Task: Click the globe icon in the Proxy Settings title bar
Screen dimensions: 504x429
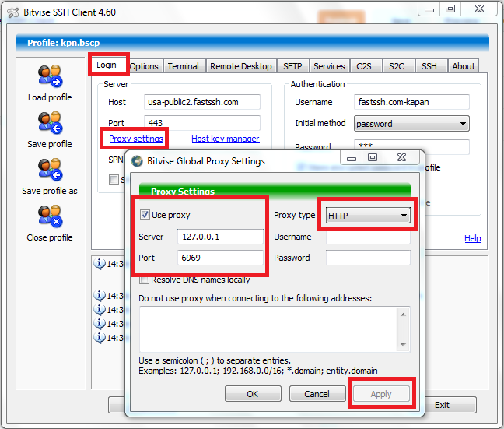Action: tap(137, 161)
